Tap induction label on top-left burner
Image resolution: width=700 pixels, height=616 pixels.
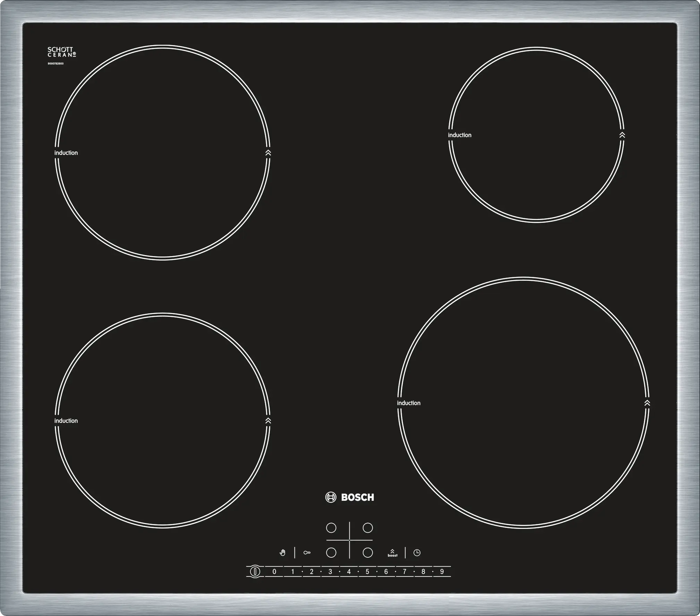point(66,153)
